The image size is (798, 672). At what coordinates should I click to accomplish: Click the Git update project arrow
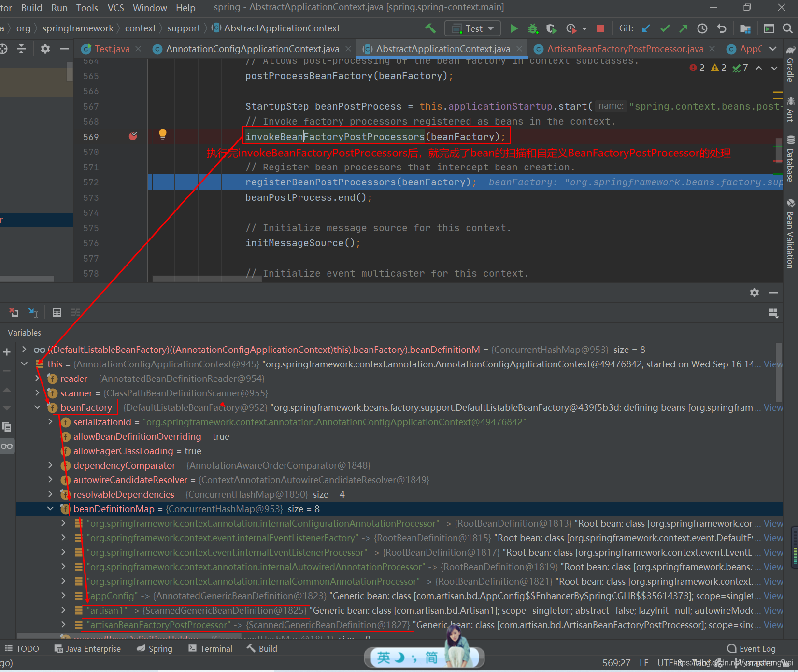click(646, 28)
